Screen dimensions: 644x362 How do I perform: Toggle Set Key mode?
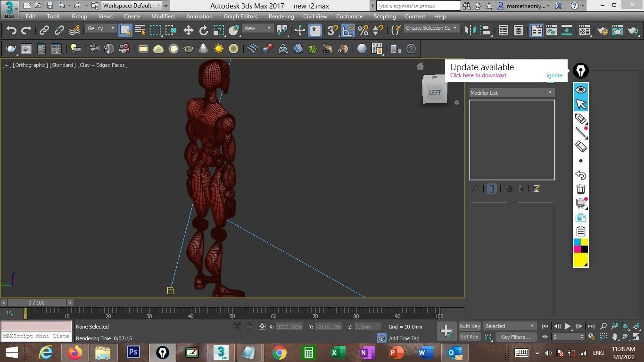pyautogui.click(x=469, y=337)
